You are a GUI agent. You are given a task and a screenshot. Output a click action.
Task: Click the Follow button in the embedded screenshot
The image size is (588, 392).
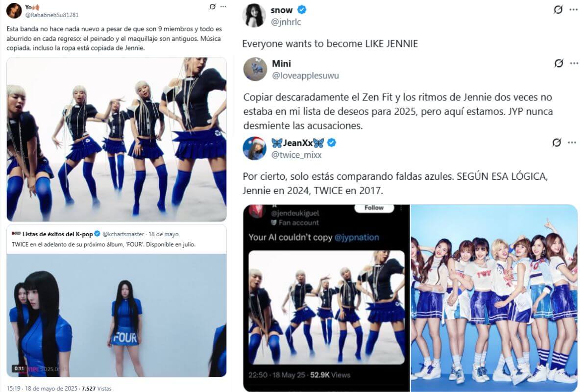pyautogui.click(x=374, y=208)
